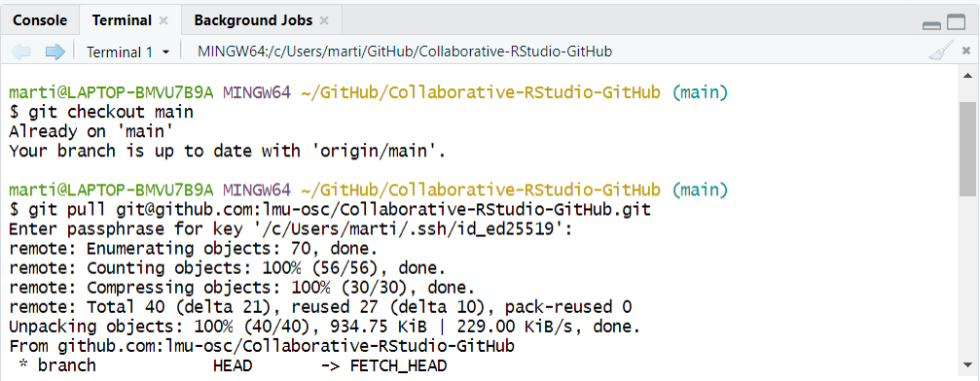Close the current terminal session
This screenshot has width=980, height=381.
pos(966,52)
